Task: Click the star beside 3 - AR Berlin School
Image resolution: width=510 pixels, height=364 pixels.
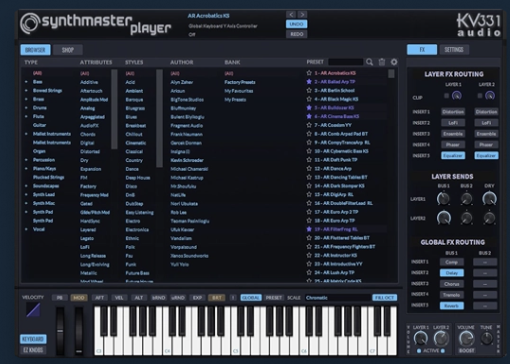Action: (309, 90)
